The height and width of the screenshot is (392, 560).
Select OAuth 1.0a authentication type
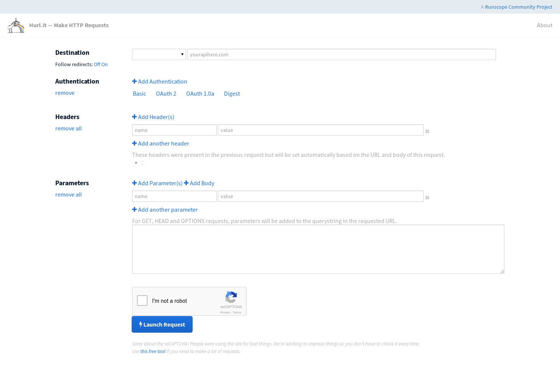point(200,94)
